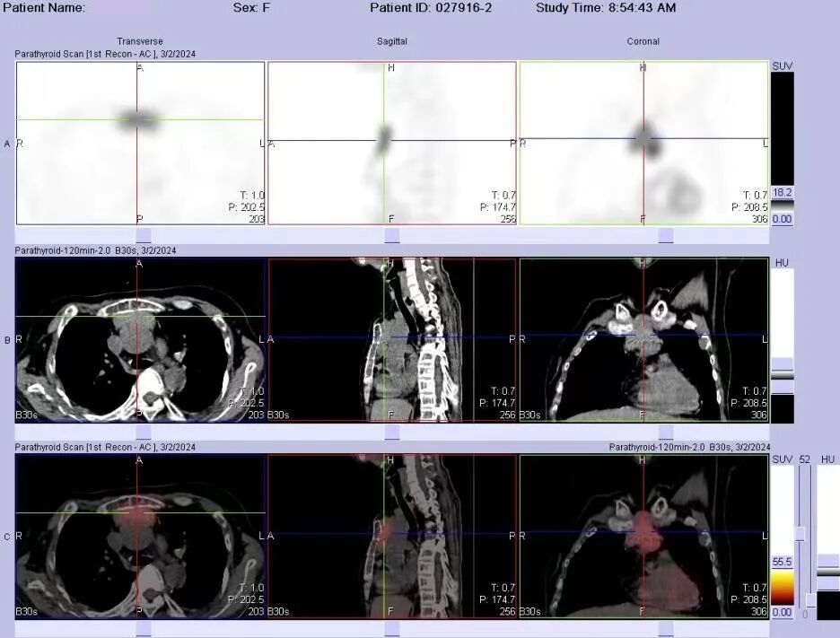
Task: Click the slice slider below the sagittal CT view
Action: click(392, 432)
